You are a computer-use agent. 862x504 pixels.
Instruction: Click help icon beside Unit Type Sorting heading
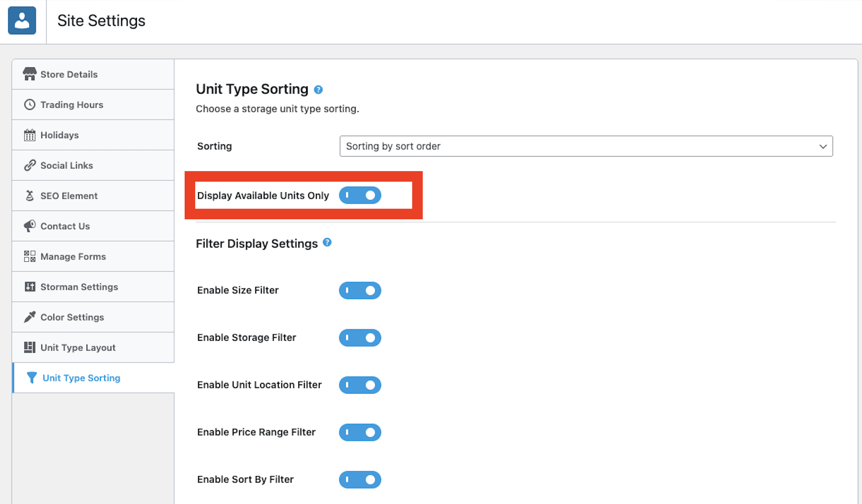point(318,90)
